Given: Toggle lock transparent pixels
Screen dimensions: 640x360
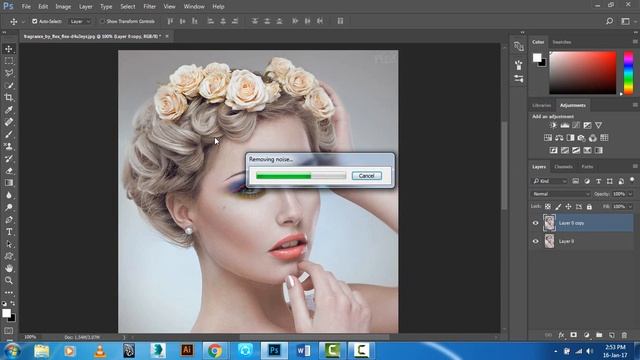Looking at the screenshot, I should click(x=548, y=207).
